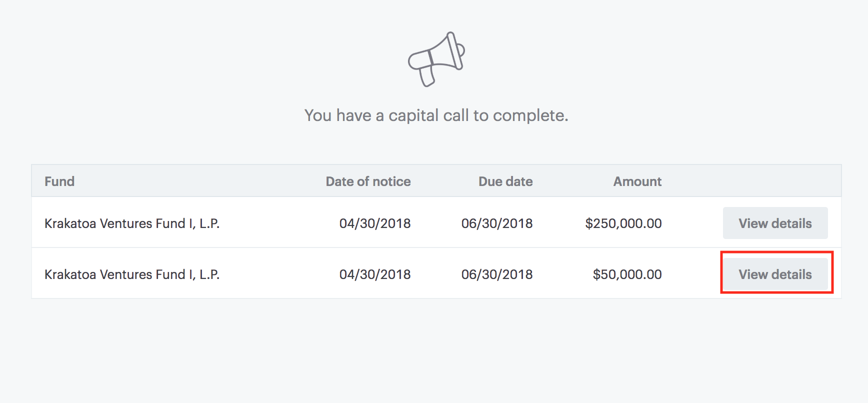Click the fund name in the $50,000.00 row
The image size is (868, 403).
132,274
